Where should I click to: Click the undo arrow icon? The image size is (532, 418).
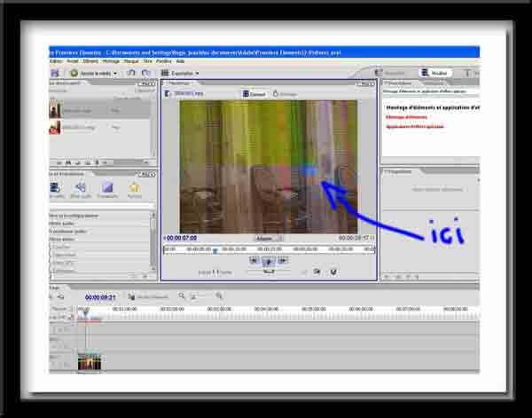130,73
